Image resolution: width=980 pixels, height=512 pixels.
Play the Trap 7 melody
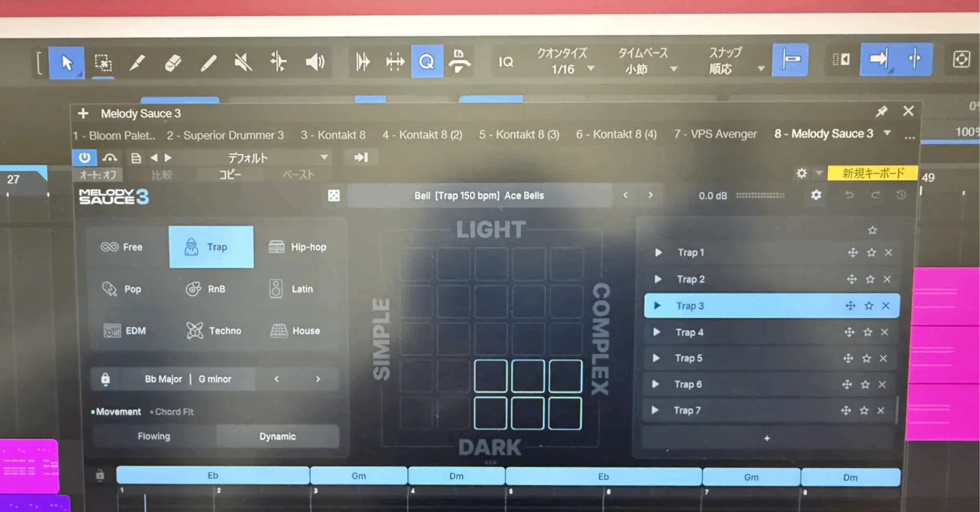pos(655,410)
